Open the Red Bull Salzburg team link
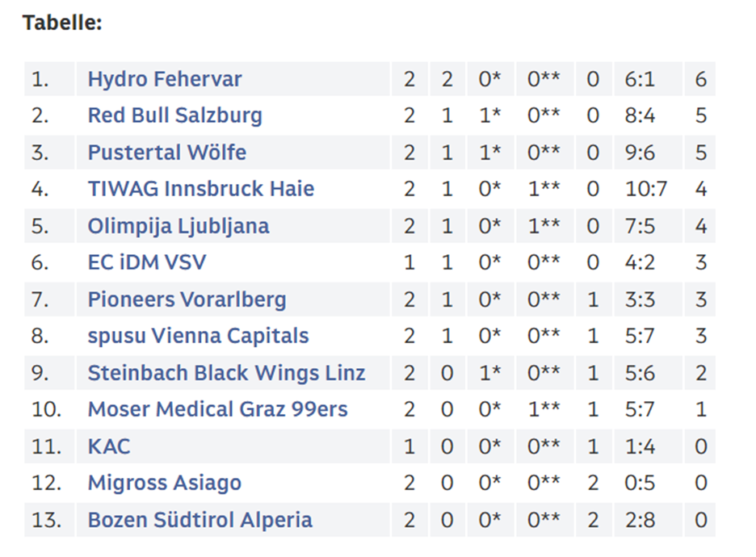This screenshot has width=756, height=557. pyautogui.click(x=175, y=115)
